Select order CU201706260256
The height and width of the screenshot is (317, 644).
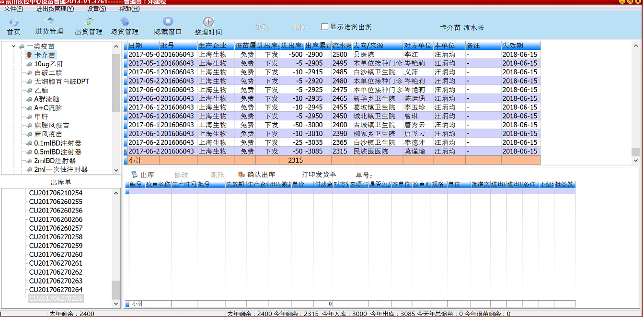coord(56,211)
